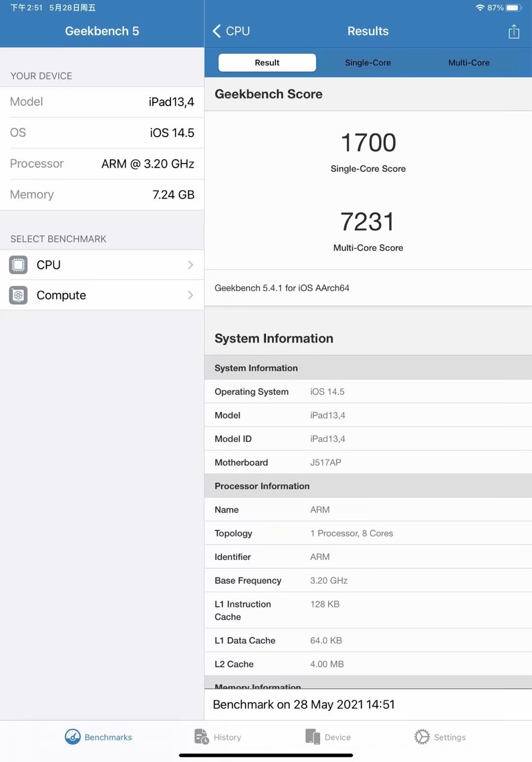532x762 pixels.
Task: Tap the Compute benchmark icon
Action: click(x=19, y=295)
